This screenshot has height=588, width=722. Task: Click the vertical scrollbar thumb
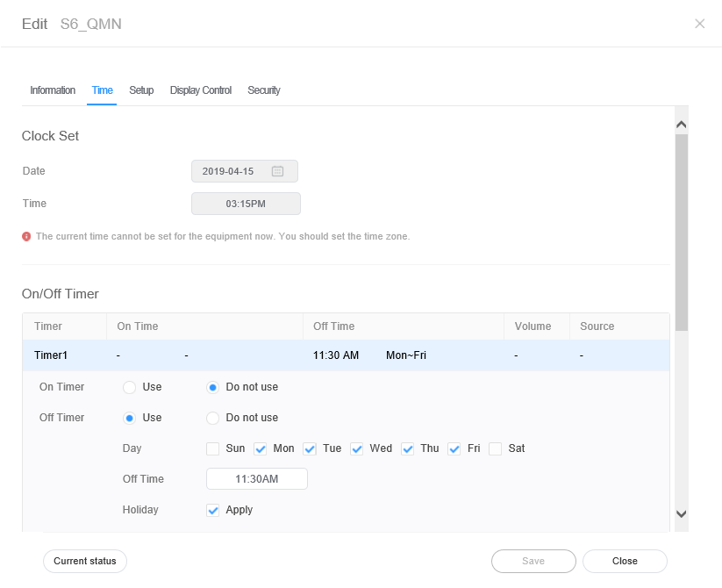coord(681,228)
